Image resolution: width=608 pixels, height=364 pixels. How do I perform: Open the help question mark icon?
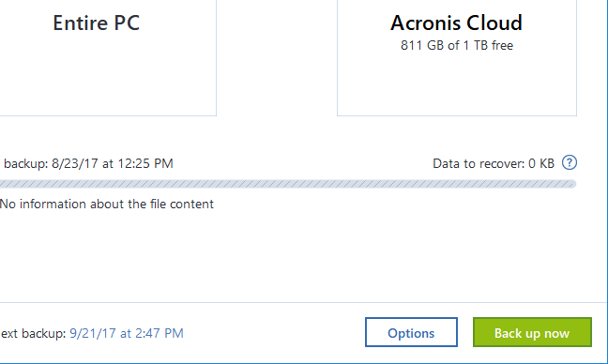570,162
